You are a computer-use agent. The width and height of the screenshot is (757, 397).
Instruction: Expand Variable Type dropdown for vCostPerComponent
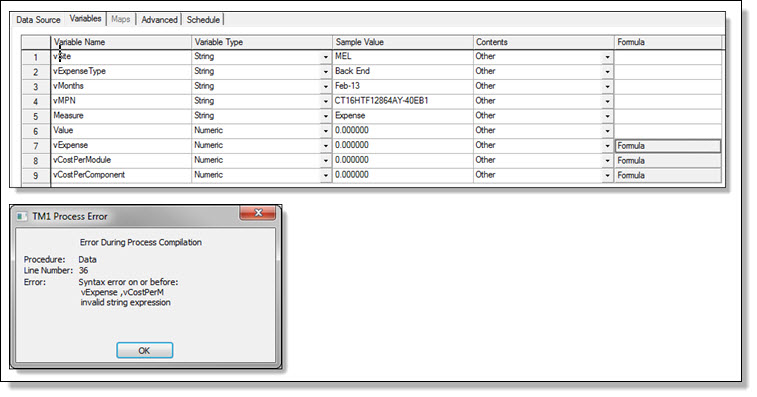326,175
